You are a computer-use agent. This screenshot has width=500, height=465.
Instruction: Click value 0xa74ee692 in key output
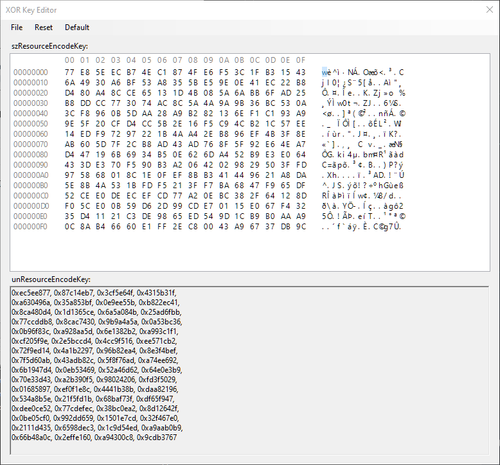158,360
